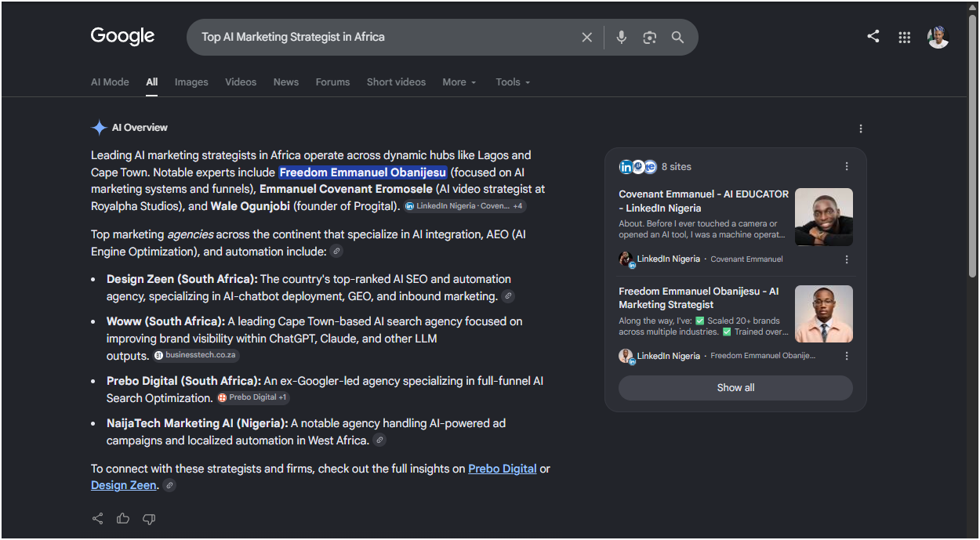Select the All results tab

[152, 82]
